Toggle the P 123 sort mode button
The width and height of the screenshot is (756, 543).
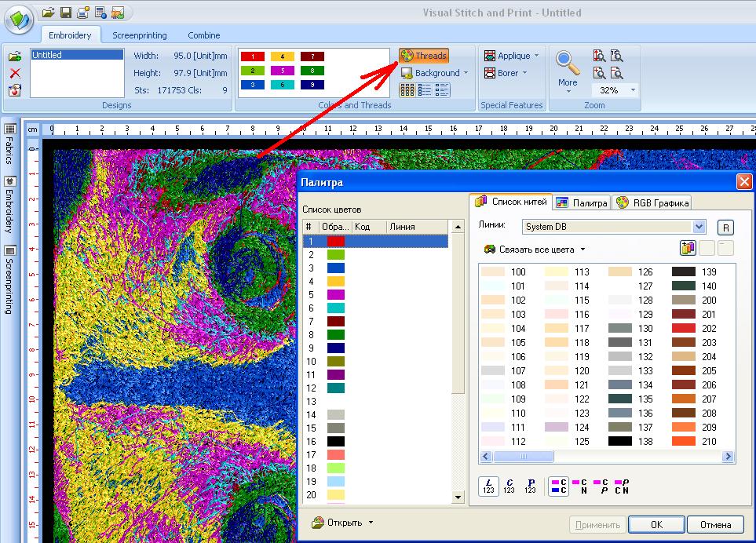(531, 486)
